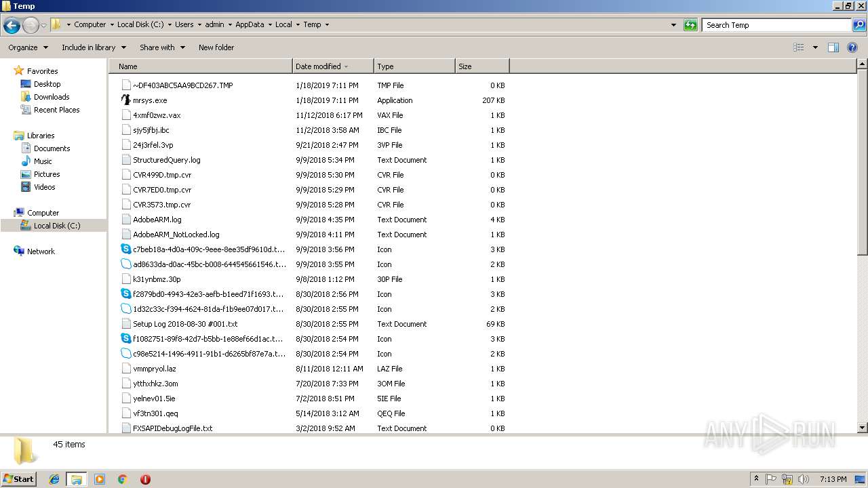Open the Help question mark icon
The width and height of the screenshot is (868, 488).
(852, 47)
